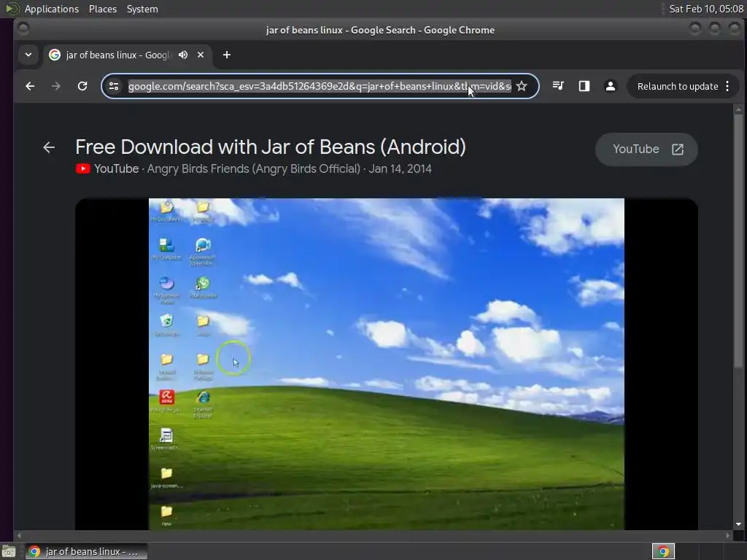Image resolution: width=747 pixels, height=560 pixels.
Task: Open the System menu
Action: coord(142,9)
